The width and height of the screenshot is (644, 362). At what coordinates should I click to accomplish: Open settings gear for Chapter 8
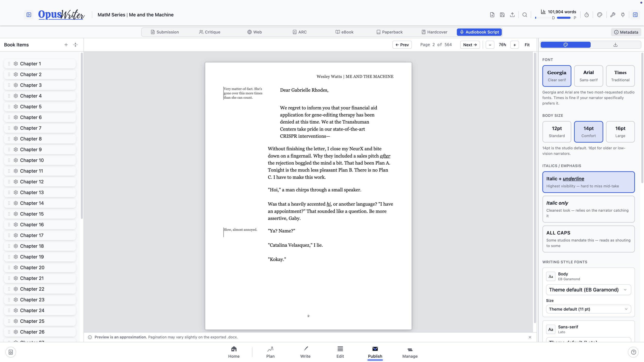[x=16, y=139]
